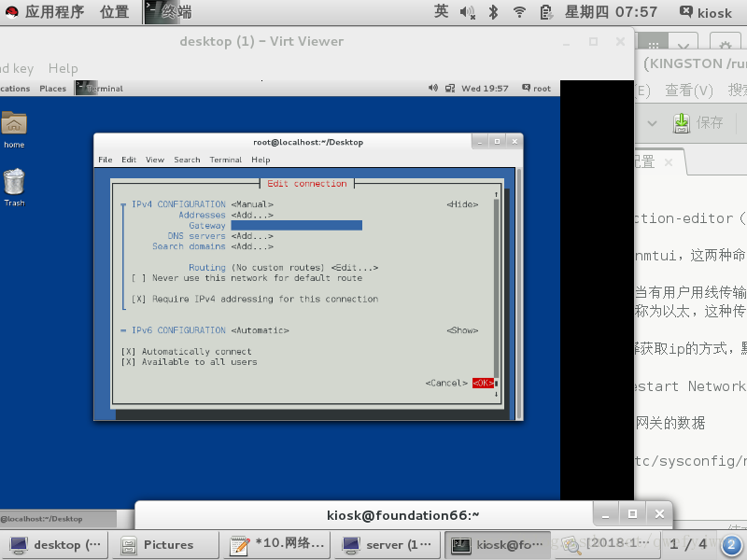This screenshot has width=747, height=560.
Task: Click <Add...> next to DNS servers
Action: [x=252, y=236]
